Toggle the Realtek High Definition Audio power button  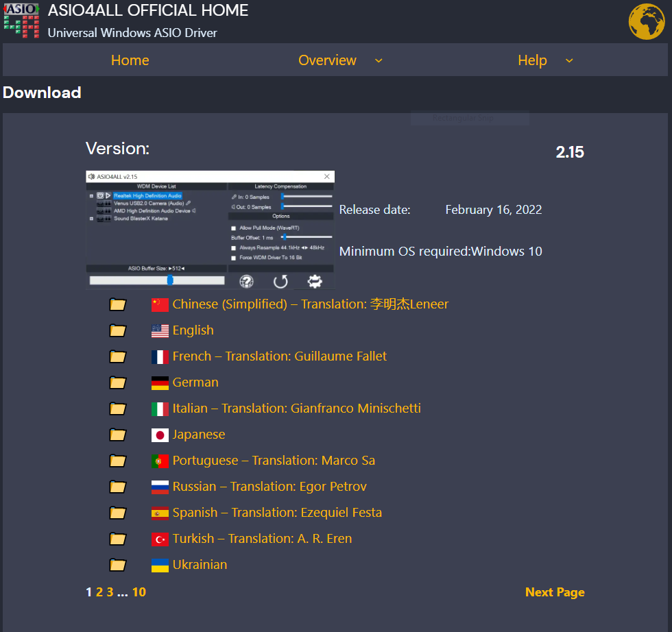100,195
